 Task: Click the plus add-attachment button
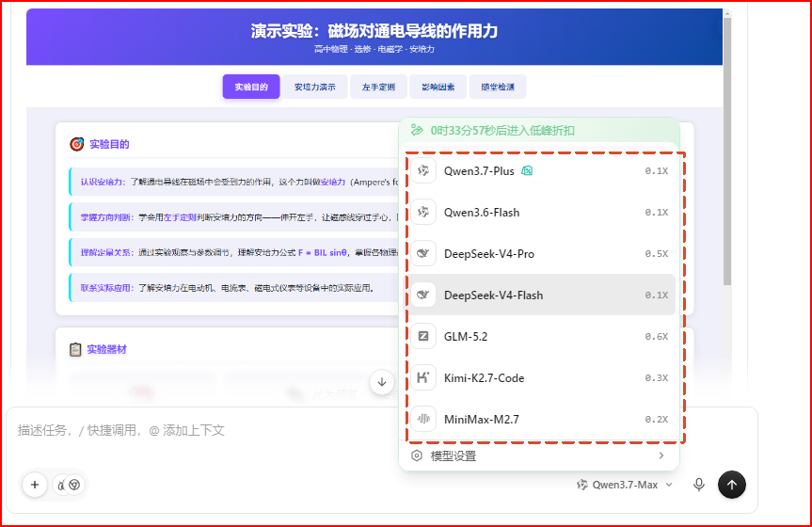[35, 485]
